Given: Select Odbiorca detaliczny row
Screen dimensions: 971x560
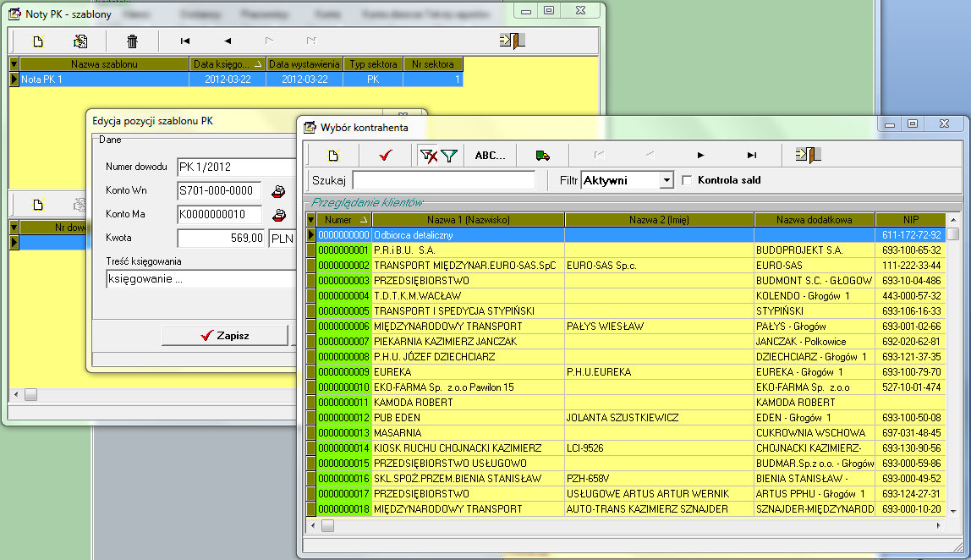Looking at the screenshot, I should click(x=626, y=235).
